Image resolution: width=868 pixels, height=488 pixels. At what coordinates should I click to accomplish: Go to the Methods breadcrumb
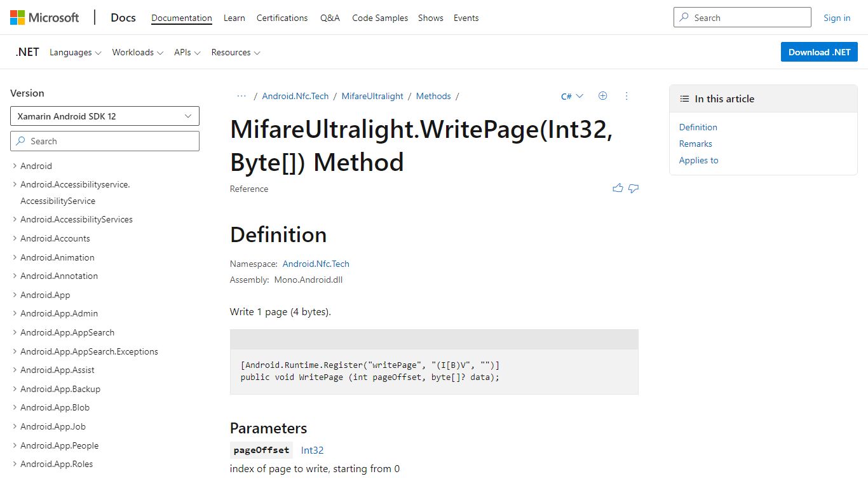pos(433,96)
